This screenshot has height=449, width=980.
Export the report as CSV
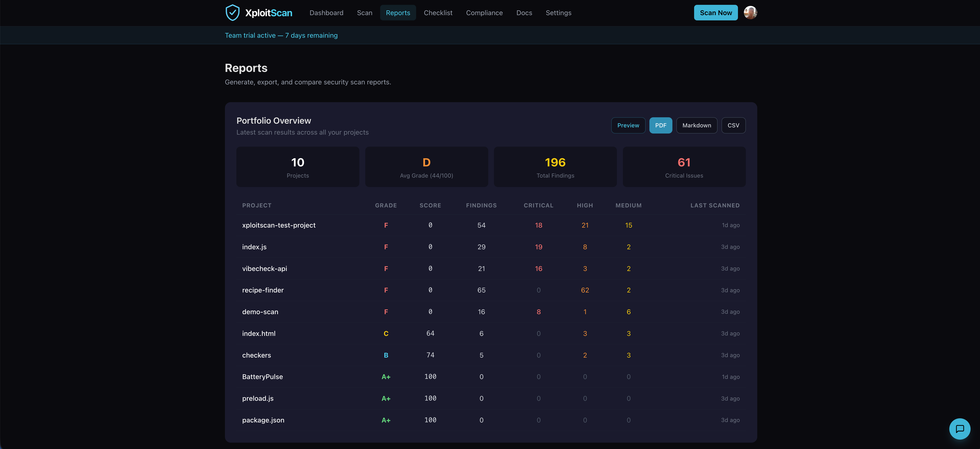coord(733,126)
